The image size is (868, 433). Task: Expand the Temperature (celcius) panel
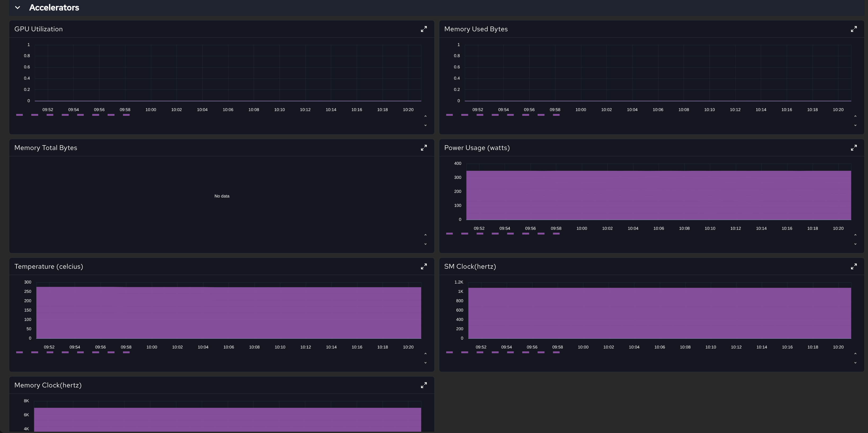point(424,267)
